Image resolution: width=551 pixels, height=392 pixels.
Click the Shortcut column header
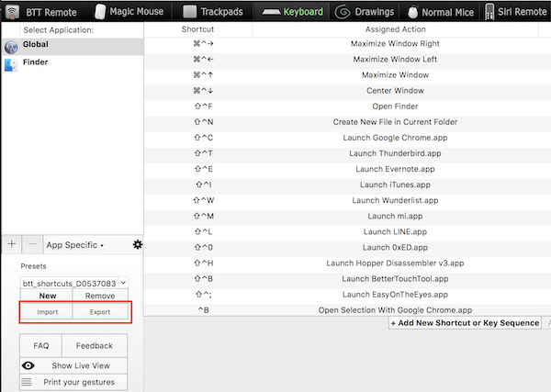(197, 29)
